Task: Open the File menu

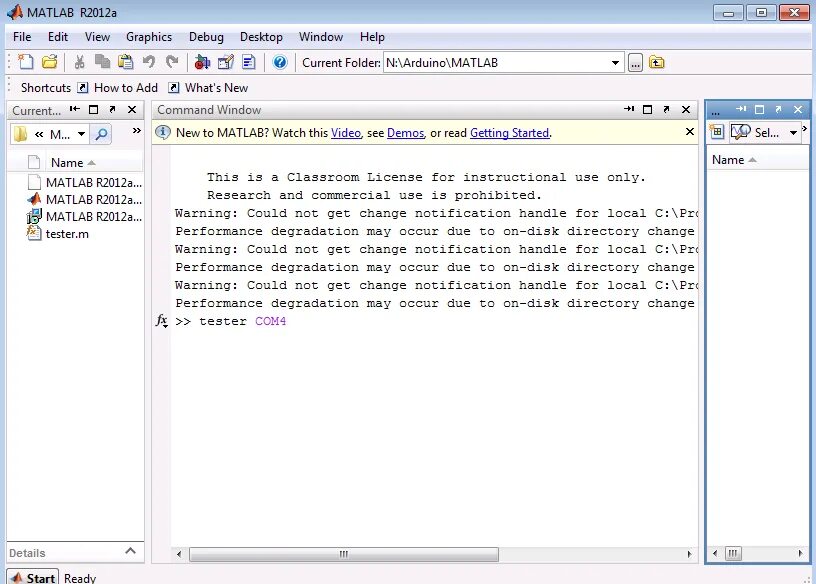Action: 22,37
